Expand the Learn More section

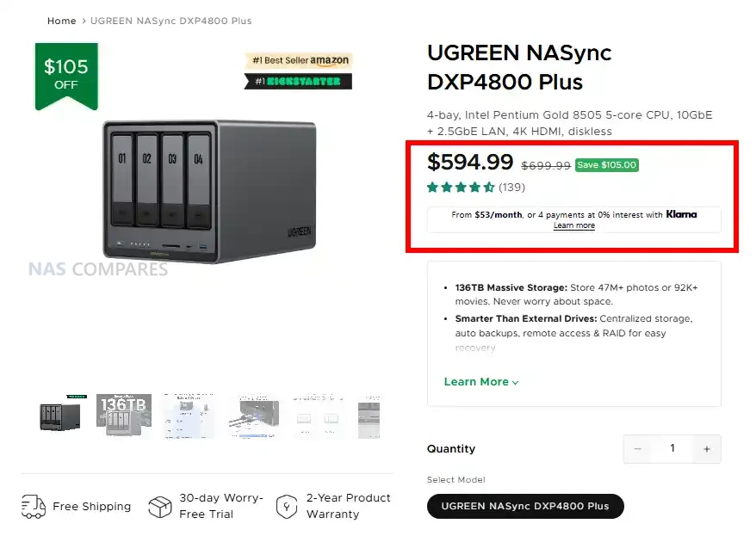pos(481,382)
